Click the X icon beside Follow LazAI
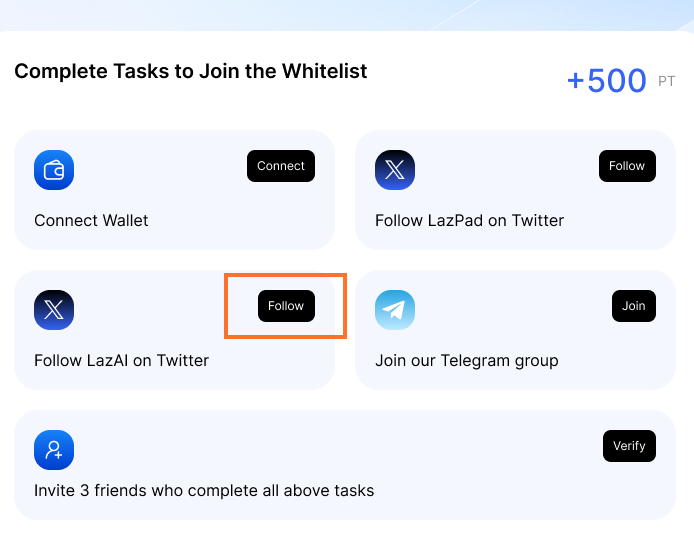The image size is (694, 545). pyautogui.click(x=54, y=310)
